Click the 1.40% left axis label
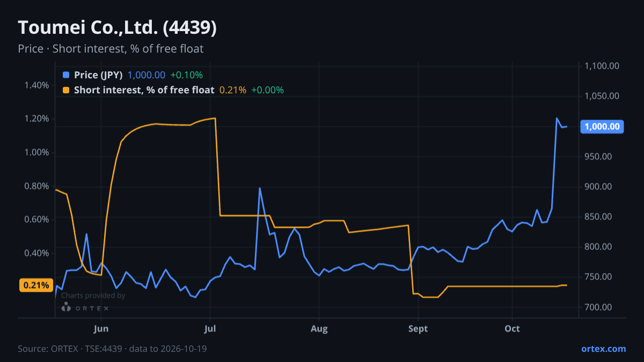Image resolution: width=644 pixels, height=362 pixels. click(x=36, y=85)
